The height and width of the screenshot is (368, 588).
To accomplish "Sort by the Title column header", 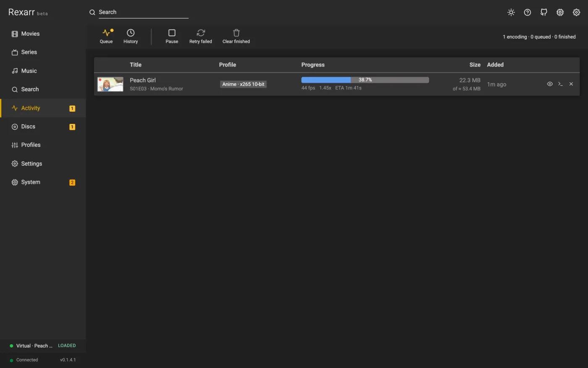I will pyautogui.click(x=136, y=65).
